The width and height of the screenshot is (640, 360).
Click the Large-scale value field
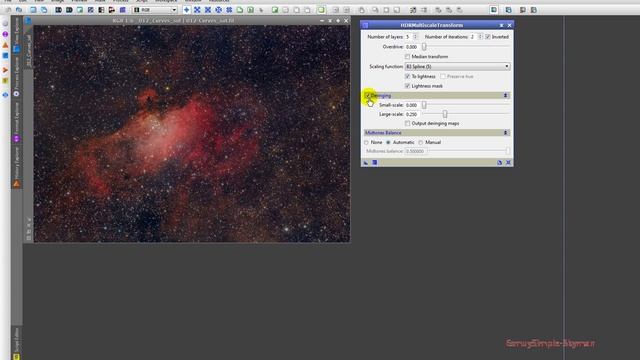[412, 114]
